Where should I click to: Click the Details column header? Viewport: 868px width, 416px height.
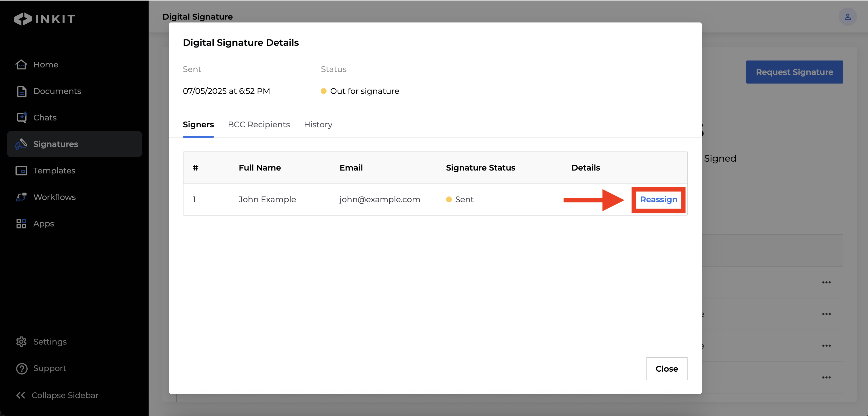(585, 168)
